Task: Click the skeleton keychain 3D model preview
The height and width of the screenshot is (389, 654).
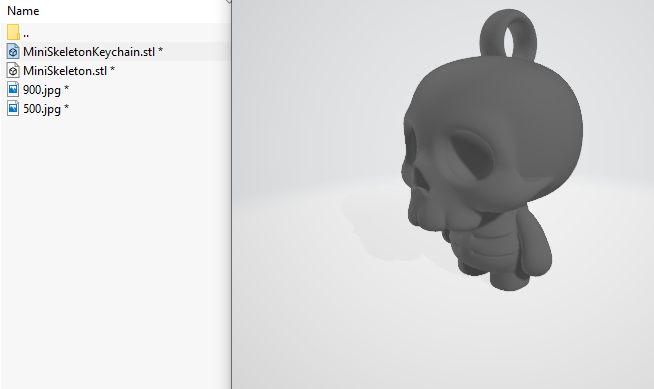Action: coord(492,150)
